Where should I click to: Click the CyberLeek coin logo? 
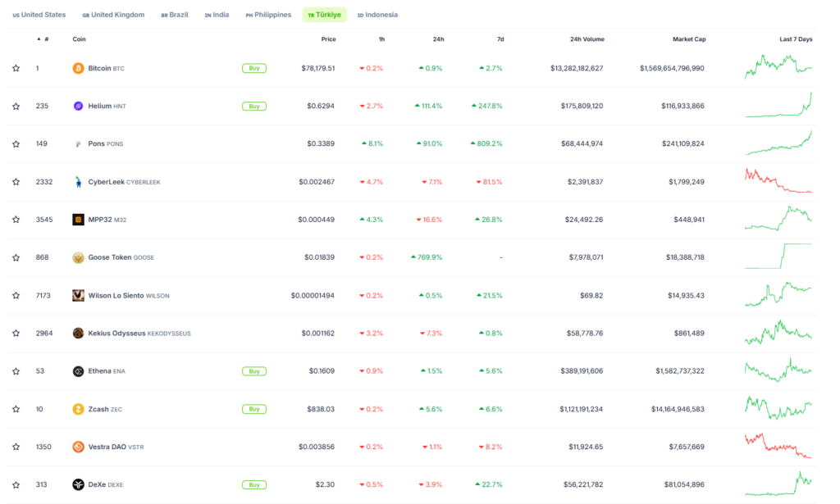pyautogui.click(x=78, y=182)
